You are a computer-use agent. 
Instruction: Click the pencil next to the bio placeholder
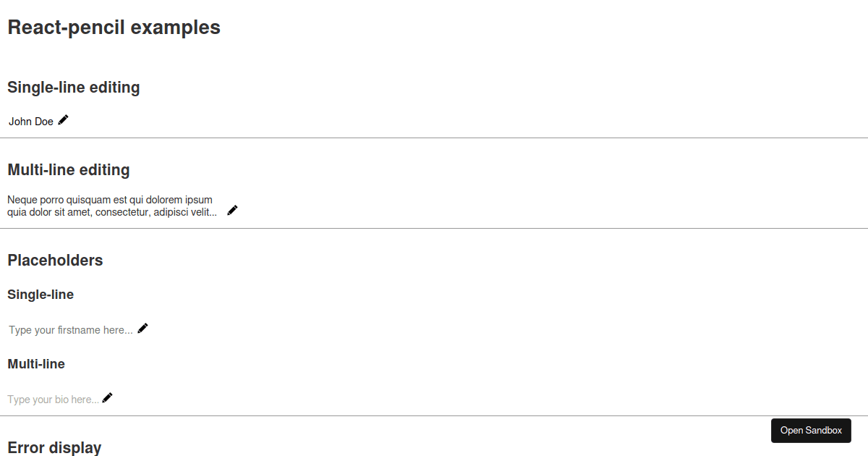tap(108, 398)
